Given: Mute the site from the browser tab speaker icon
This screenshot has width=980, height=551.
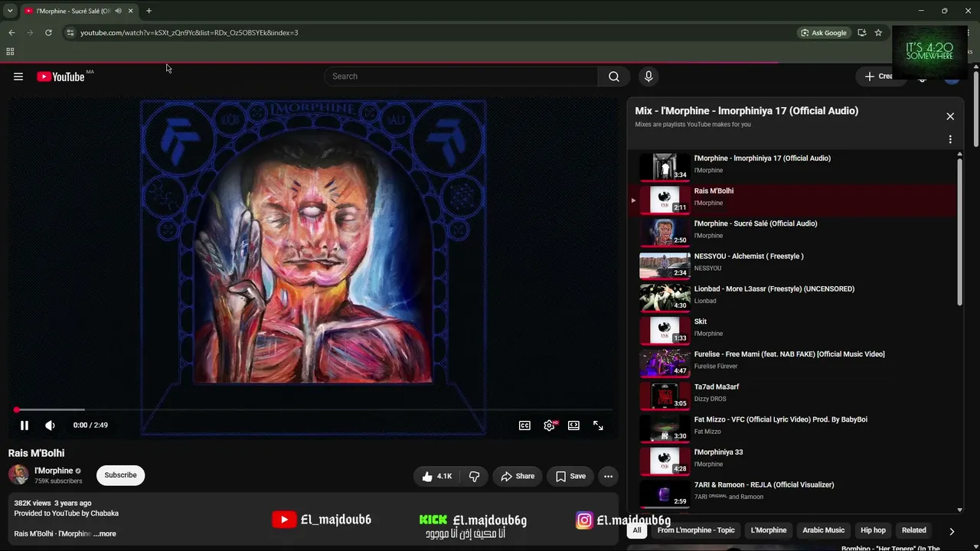Looking at the screenshot, I should point(118,11).
